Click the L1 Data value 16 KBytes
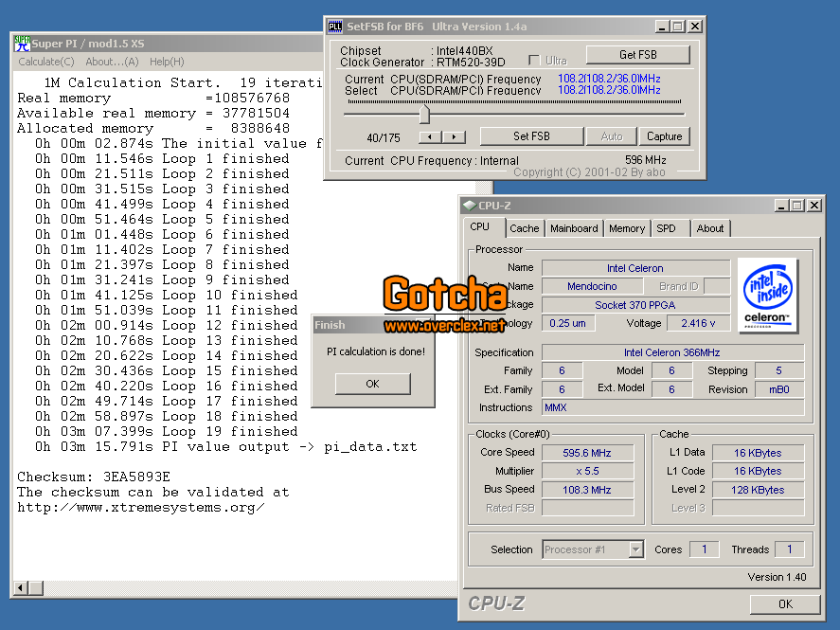The height and width of the screenshot is (630, 840). point(758,453)
